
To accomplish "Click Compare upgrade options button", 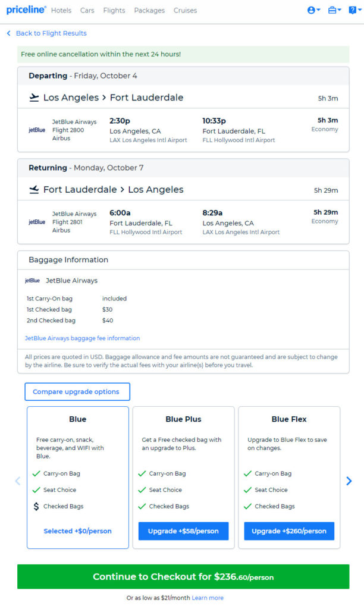I will [x=77, y=391].
